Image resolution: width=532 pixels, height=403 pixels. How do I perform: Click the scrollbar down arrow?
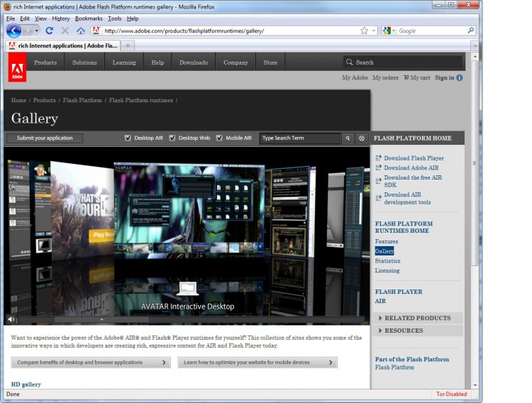[475, 385]
